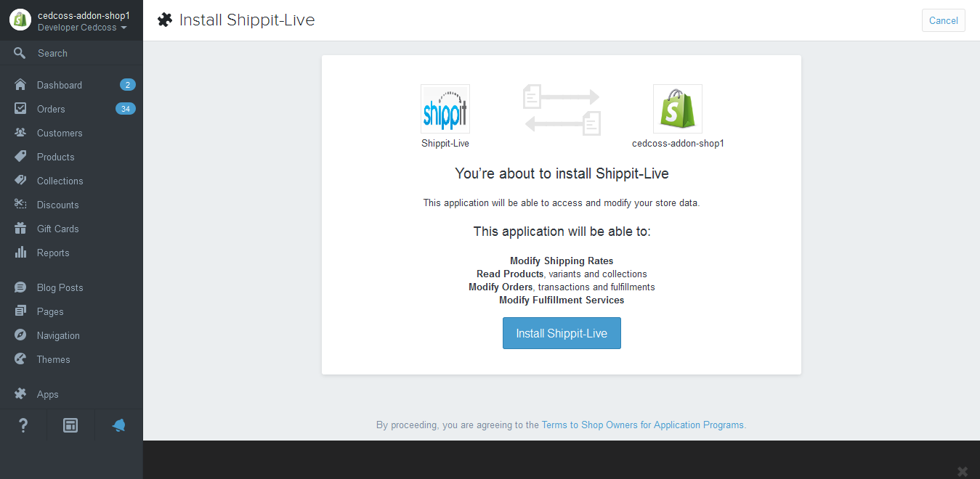
Task: Open Collections in sidebar
Action: pos(60,181)
